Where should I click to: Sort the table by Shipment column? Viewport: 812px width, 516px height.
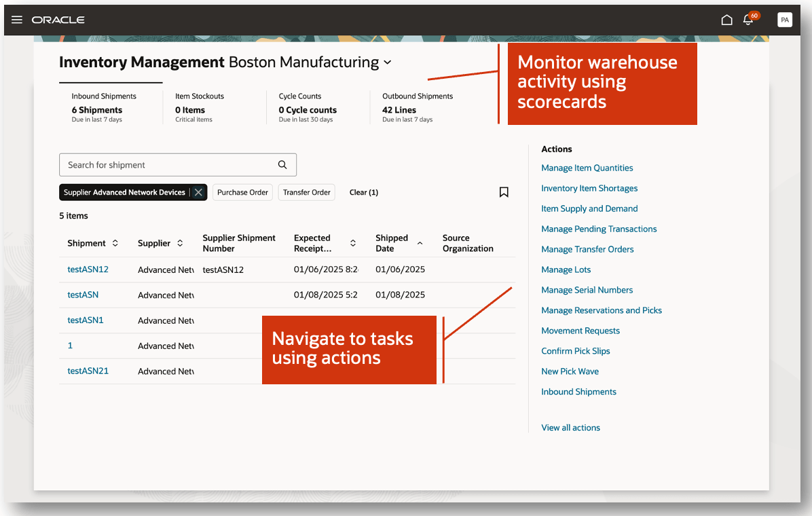pos(115,242)
